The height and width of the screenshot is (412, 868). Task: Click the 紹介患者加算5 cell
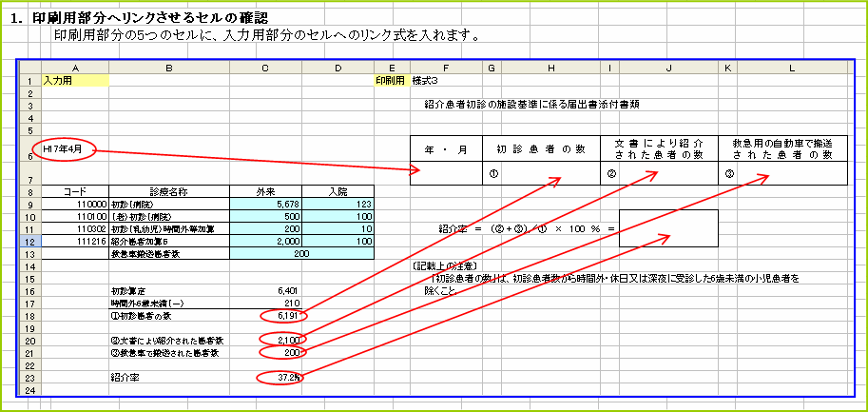[169, 242]
